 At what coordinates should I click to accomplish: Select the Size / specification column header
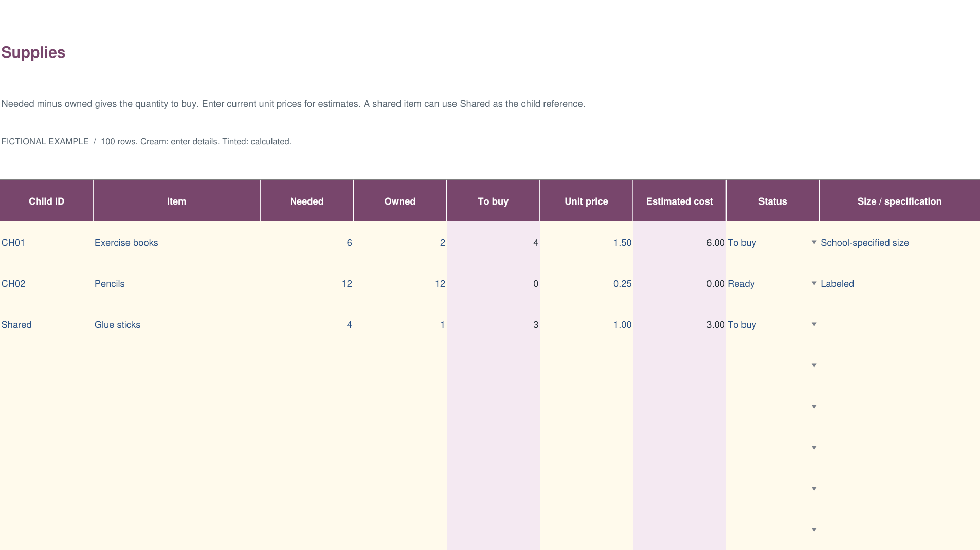click(x=899, y=201)
